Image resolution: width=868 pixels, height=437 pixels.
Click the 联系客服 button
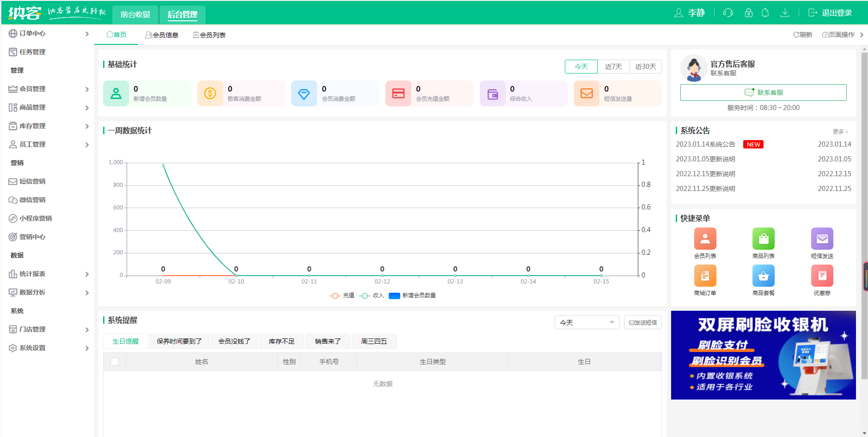763,92
